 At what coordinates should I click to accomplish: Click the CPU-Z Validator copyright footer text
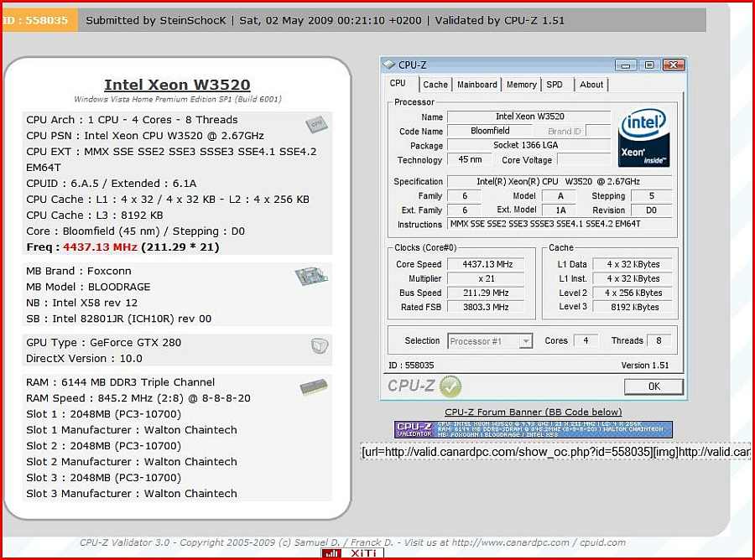coord(352,542)
